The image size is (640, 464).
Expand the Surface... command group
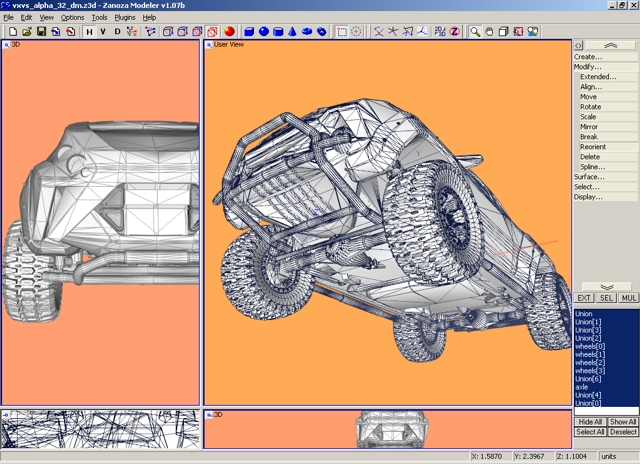pos(588,176)
